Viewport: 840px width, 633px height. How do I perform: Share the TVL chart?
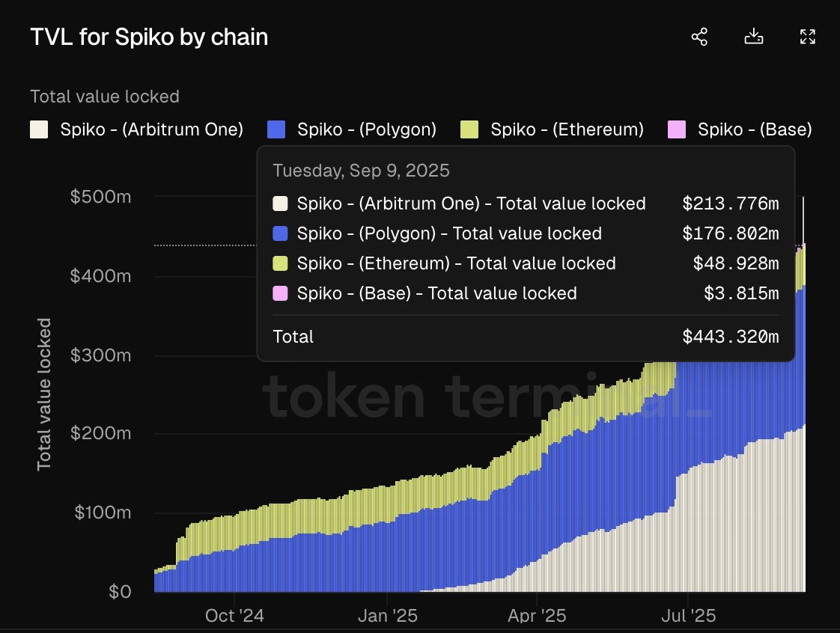[x=699, y=36]
